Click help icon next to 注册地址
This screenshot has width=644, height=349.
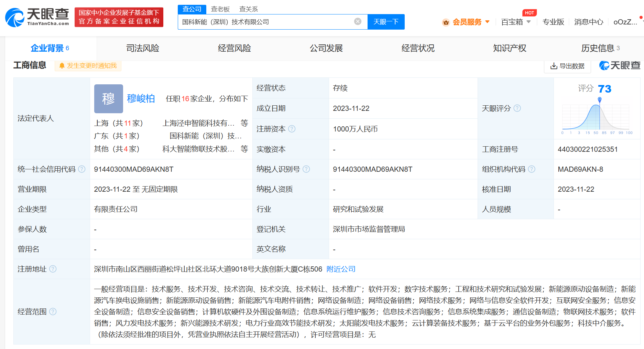pyautogui.click(x=53, y=269)
